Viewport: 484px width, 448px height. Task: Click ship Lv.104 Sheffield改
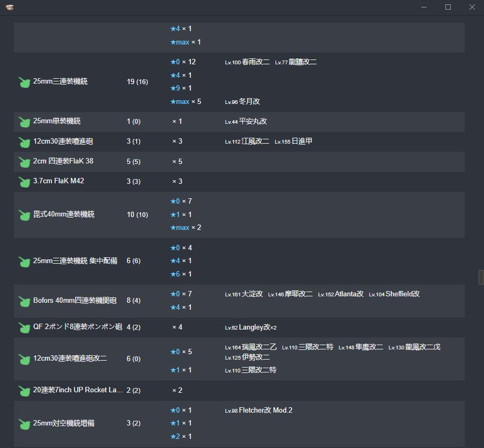click(394, 294)
